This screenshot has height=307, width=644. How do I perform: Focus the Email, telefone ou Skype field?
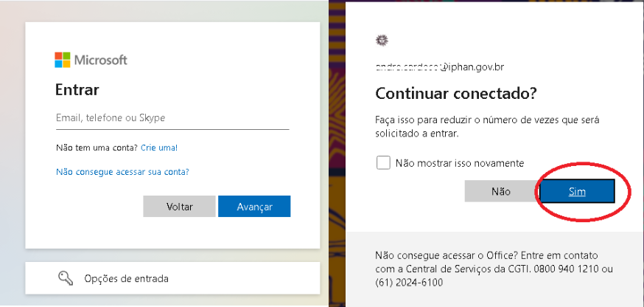172,118
